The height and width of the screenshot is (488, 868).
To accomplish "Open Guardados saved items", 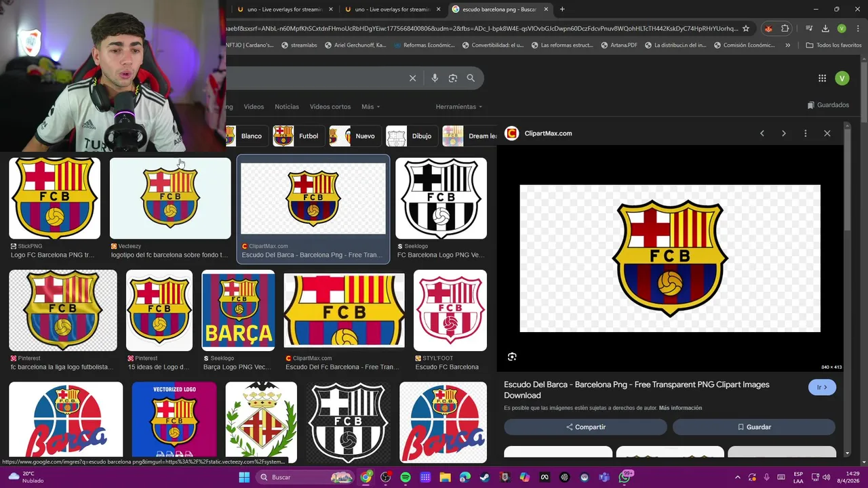I will [828, 105].
